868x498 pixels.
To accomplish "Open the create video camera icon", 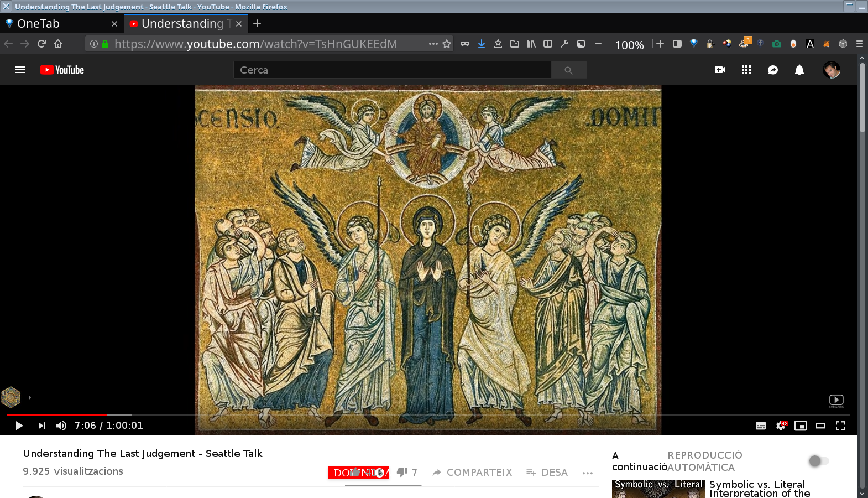I will pyautogui.click(x=720, y=70).
